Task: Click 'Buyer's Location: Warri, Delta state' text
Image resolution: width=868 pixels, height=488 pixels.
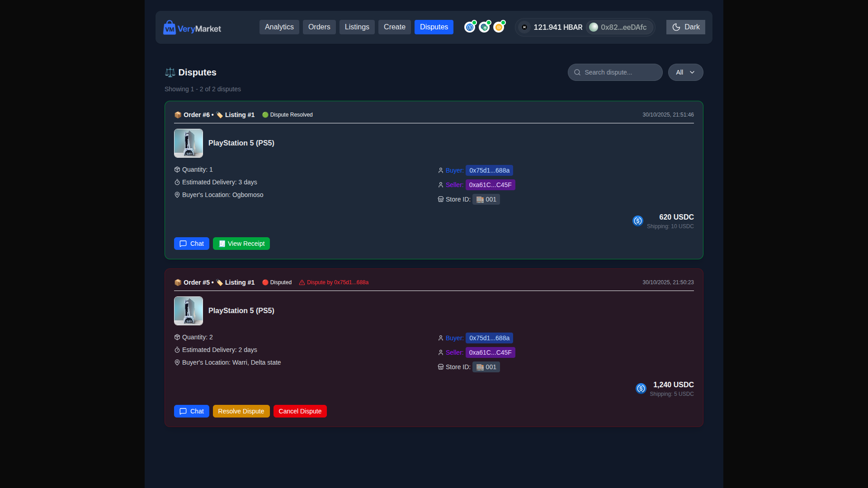Action: click(x=231, y=362)
